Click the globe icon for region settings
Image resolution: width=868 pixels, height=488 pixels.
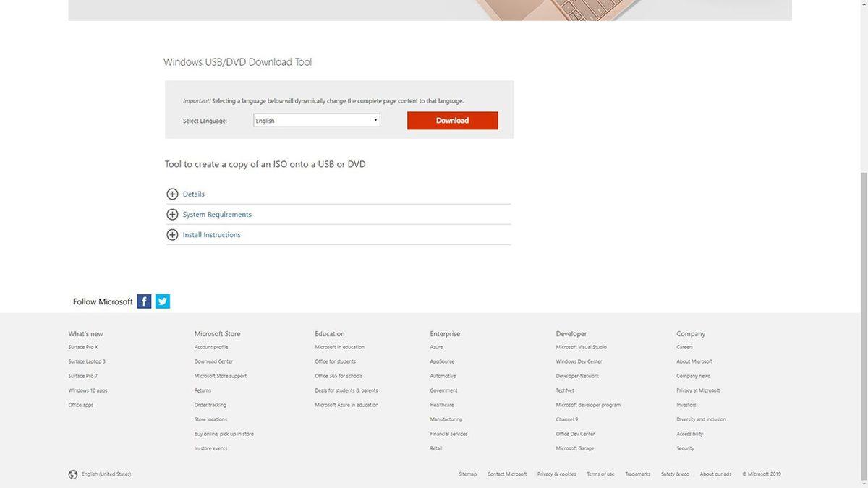[73, 474]
